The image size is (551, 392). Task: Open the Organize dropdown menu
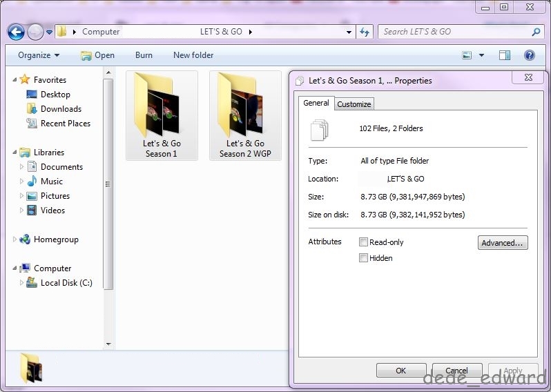(x=39, y=55)
